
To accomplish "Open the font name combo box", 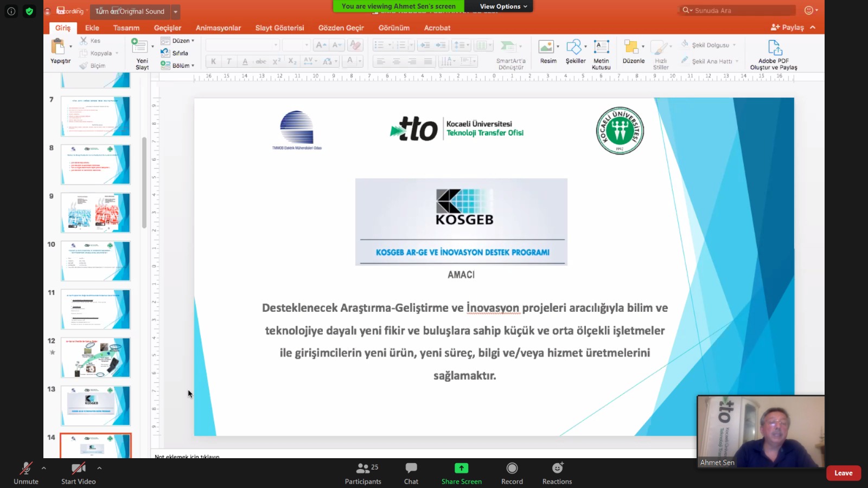I will (242, 45).
